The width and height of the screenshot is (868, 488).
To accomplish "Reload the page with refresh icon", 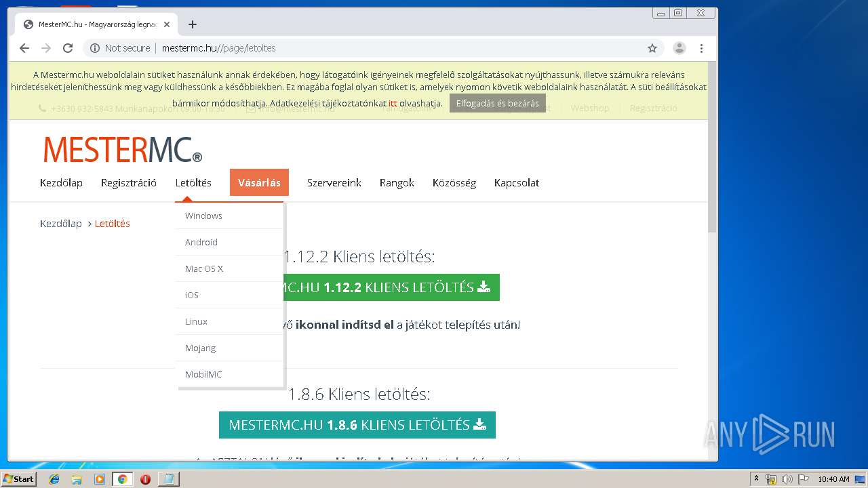I will [x=68, y=48].
